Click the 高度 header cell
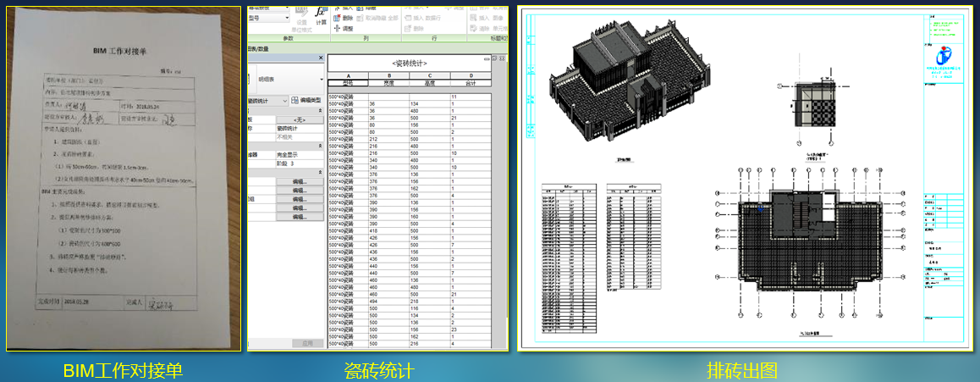This screenshot has width=980, height=382. [429, 83]
